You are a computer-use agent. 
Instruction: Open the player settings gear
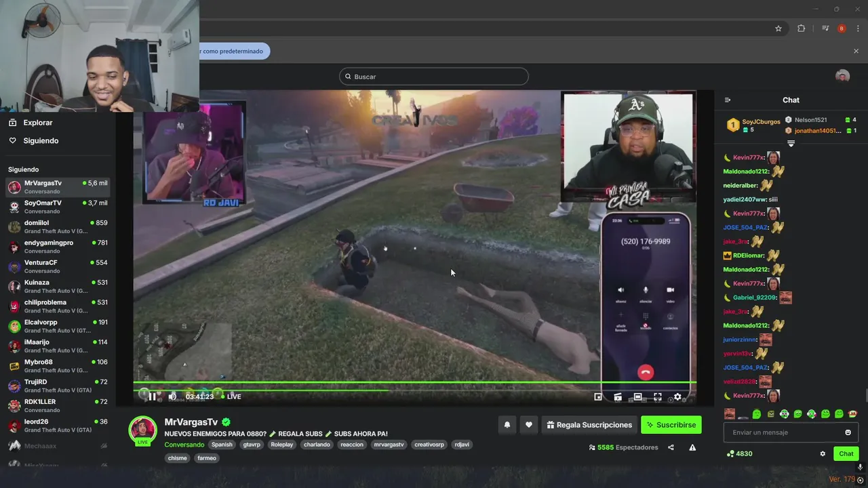click(x=677, y=397)
